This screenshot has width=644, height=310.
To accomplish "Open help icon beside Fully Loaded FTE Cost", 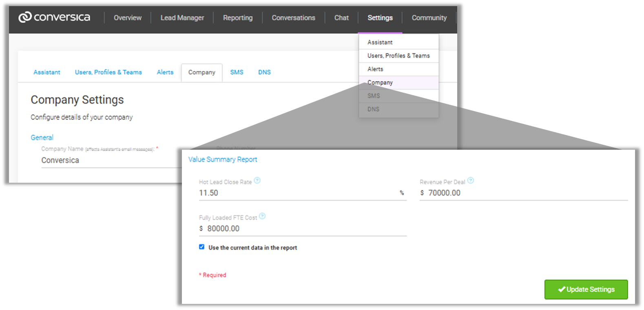I will (262, 216).
